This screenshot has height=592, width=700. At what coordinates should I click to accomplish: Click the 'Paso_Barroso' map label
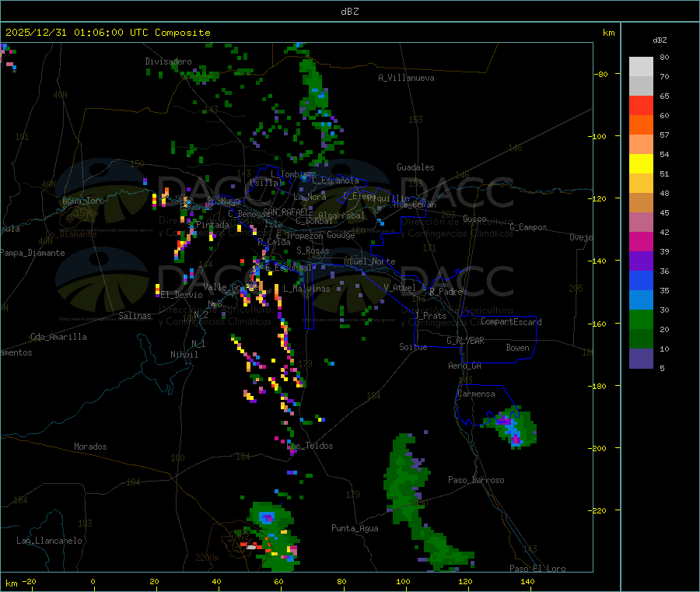point(476,481)
